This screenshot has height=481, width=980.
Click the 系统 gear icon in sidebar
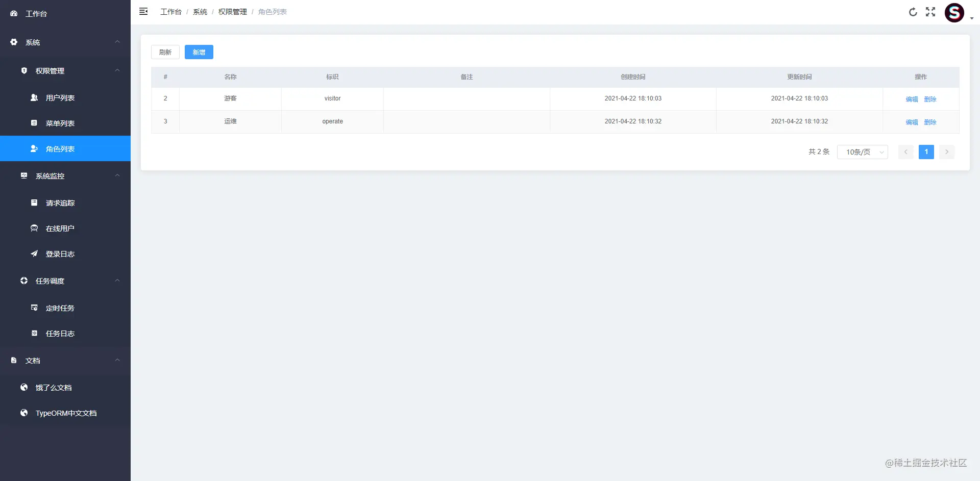pos(14,42)
